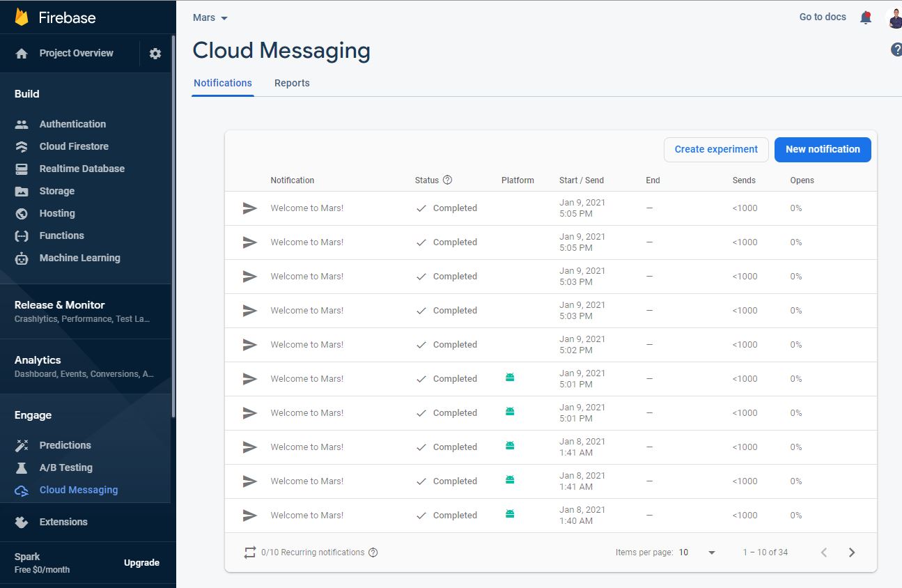Click the Hosting globe icon
The height and width of the screenshot is (588, 902).
click(22, 214)
